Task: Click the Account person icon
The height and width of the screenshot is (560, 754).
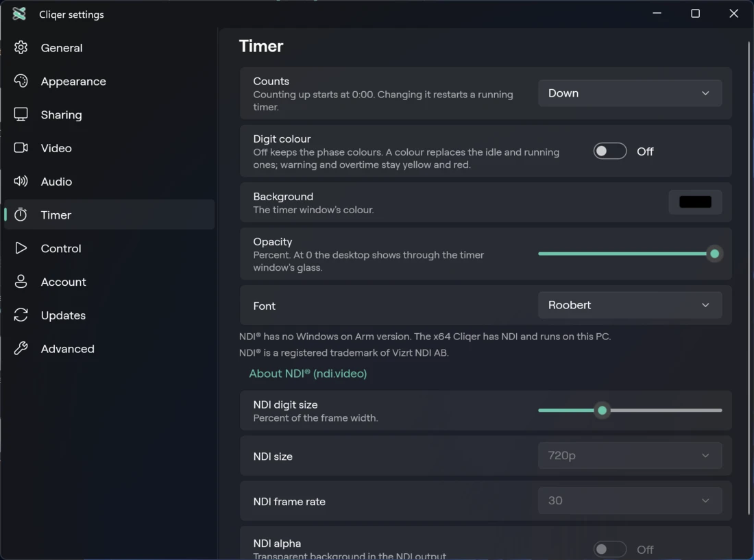Action: 21,281
